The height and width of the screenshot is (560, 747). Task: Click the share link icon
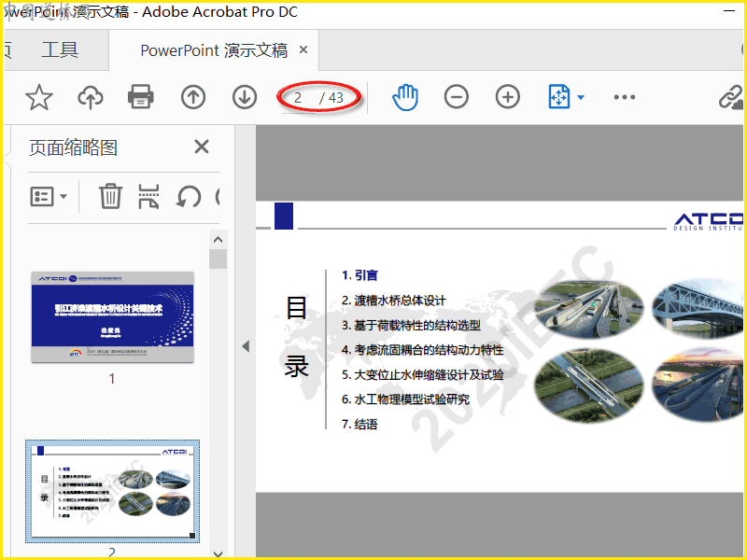coord(731,97)
